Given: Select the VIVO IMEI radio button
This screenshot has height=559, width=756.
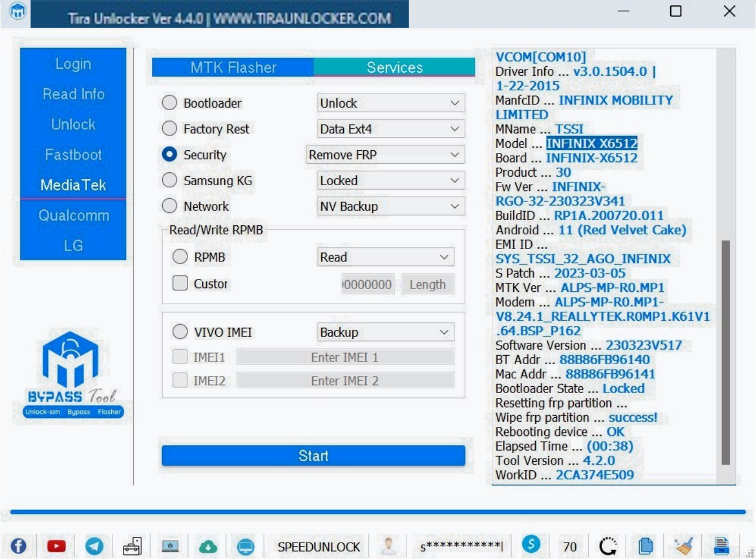Looking at the screenshot, I should pyautogui.click(x=180, y=331).
